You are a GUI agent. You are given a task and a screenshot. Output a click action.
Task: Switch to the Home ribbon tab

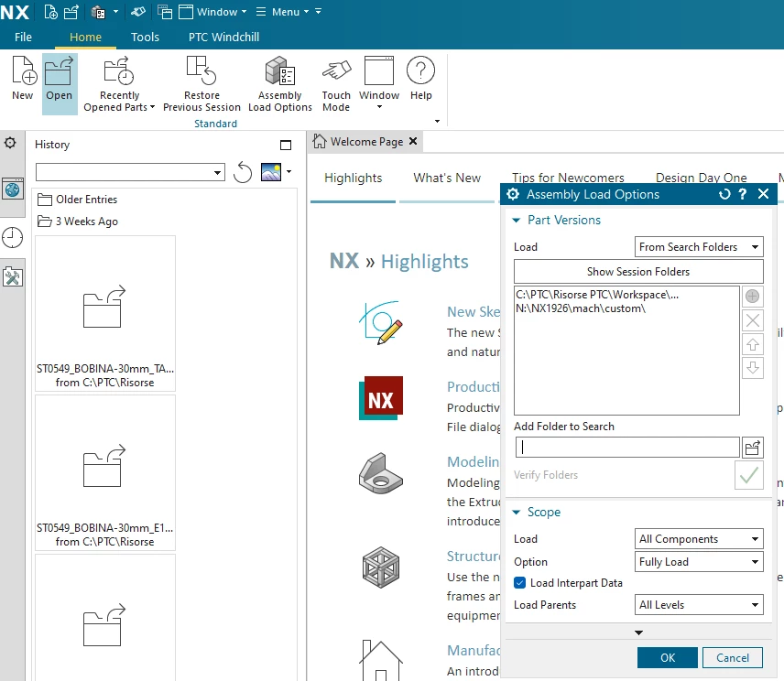click(x=85, y=37)
